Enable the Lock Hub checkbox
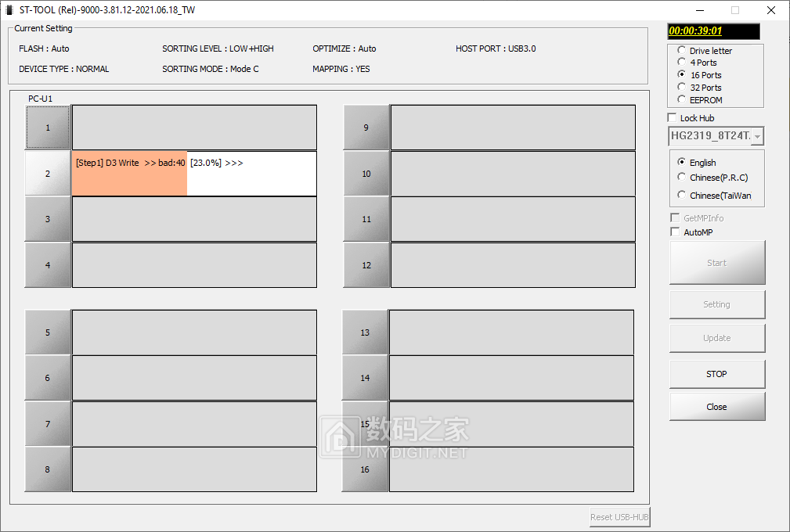 tap(673, 118)
